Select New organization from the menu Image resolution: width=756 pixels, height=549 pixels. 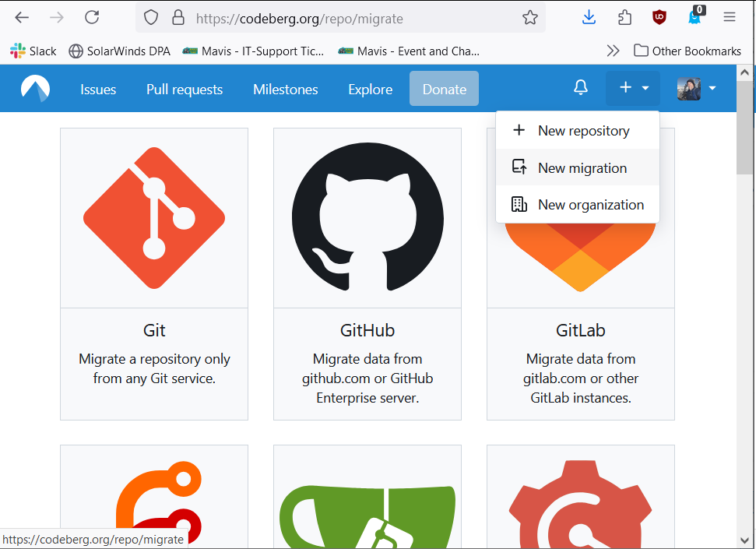click(x=578, y=205)
